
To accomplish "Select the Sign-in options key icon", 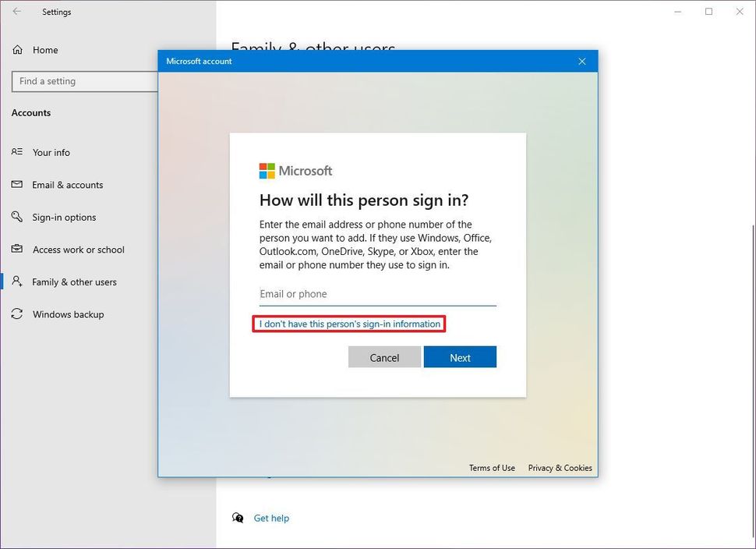I will pos(17,218).
